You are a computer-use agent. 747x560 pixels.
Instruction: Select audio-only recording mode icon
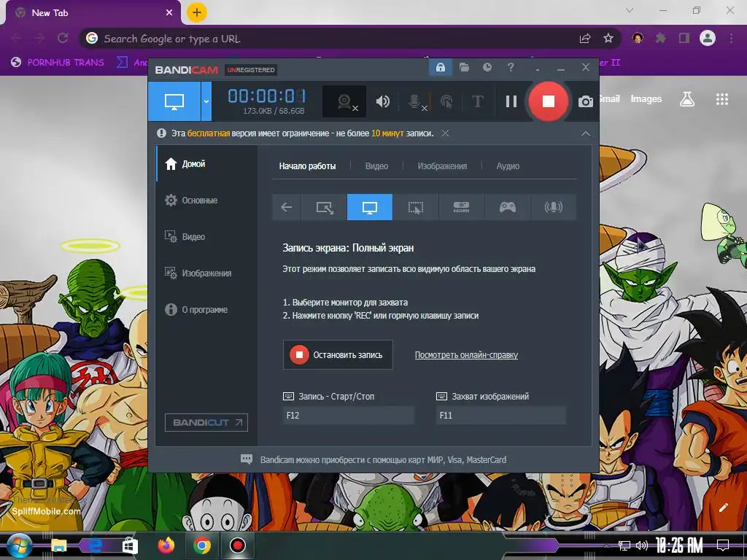(553, 207)
